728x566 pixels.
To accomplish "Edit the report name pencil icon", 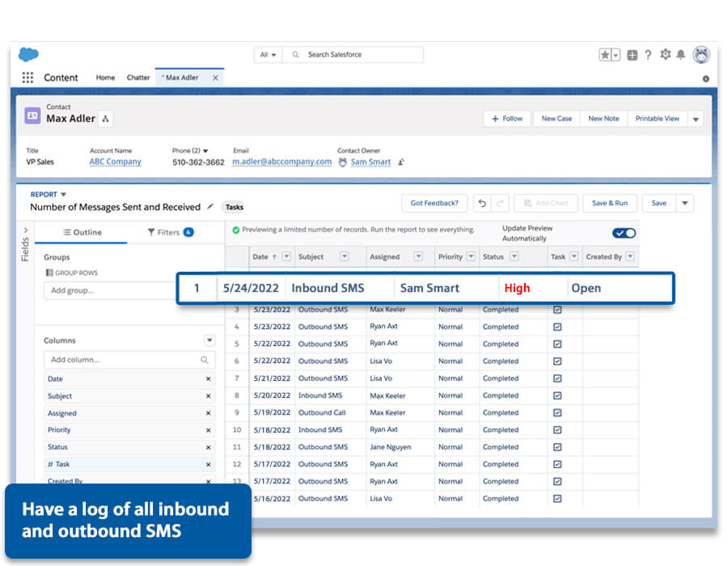I will (x=210, y=206).
